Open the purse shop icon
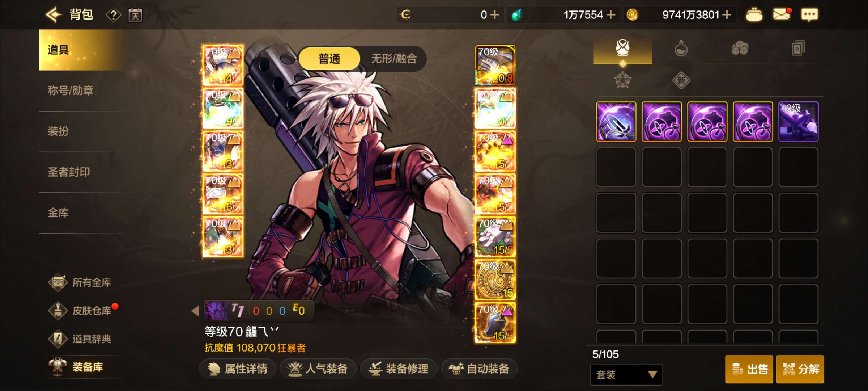 (x=754, y=15)
